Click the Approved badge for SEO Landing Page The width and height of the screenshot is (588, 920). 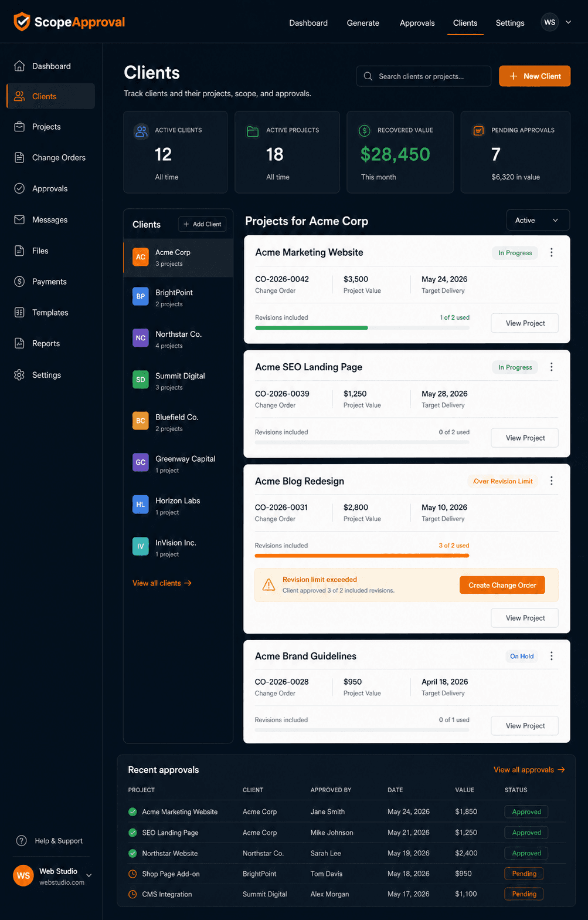click(x=526, y=833)
